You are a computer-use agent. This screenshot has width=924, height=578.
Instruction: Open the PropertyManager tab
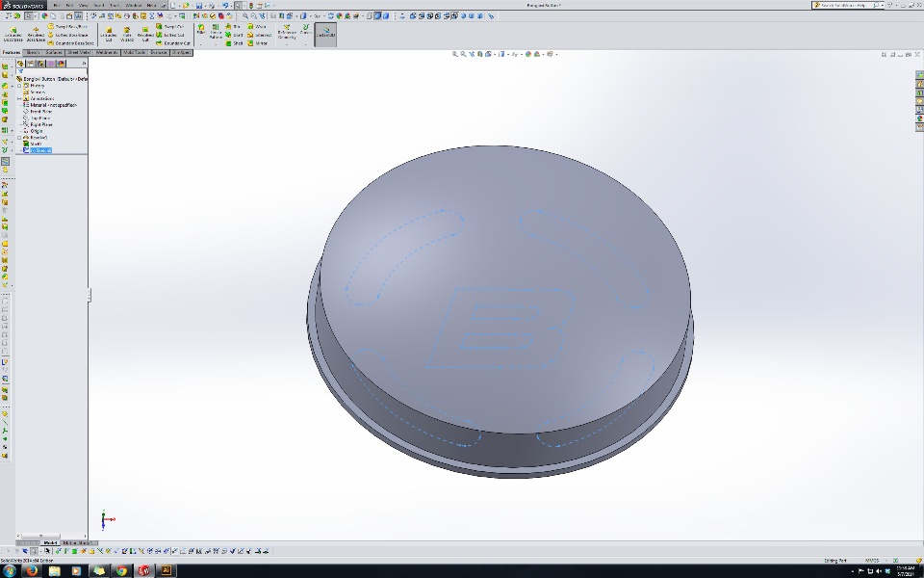click(x=31, y=64)
